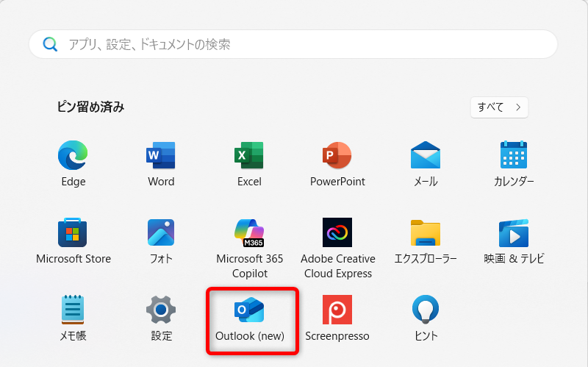
Task: Start PowerPoint from the pinned list
Action: [x=337, y=156]
